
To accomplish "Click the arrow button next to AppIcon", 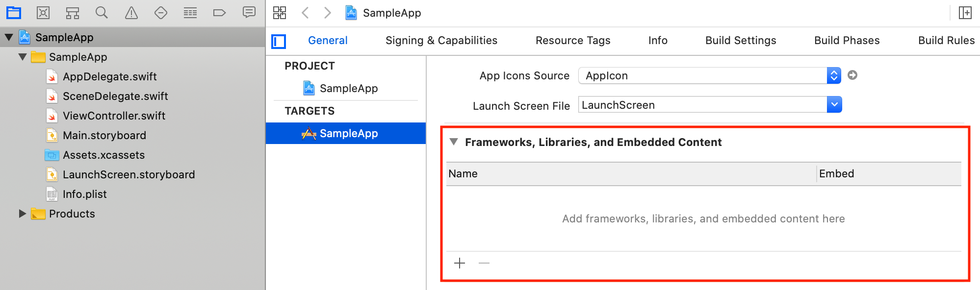I will (852, 75).
